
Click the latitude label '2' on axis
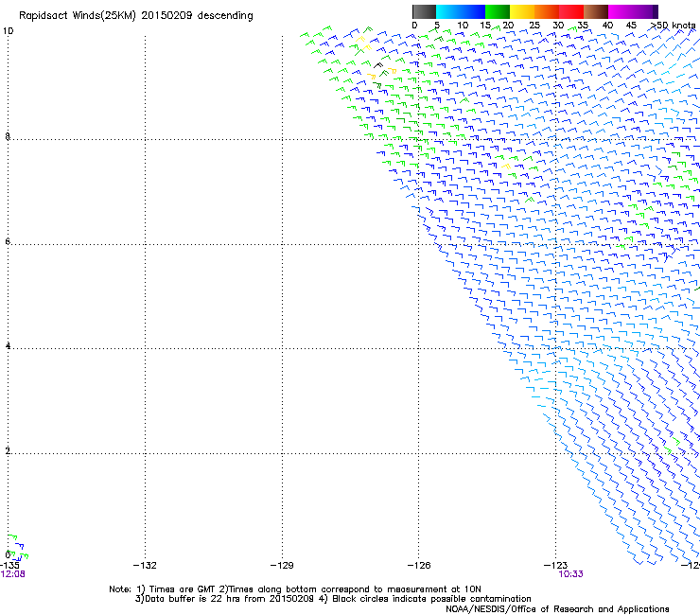click(8, 450)
